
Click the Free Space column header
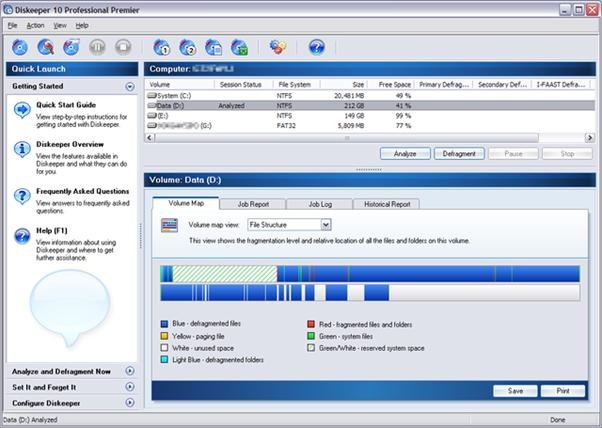point(394,84)
